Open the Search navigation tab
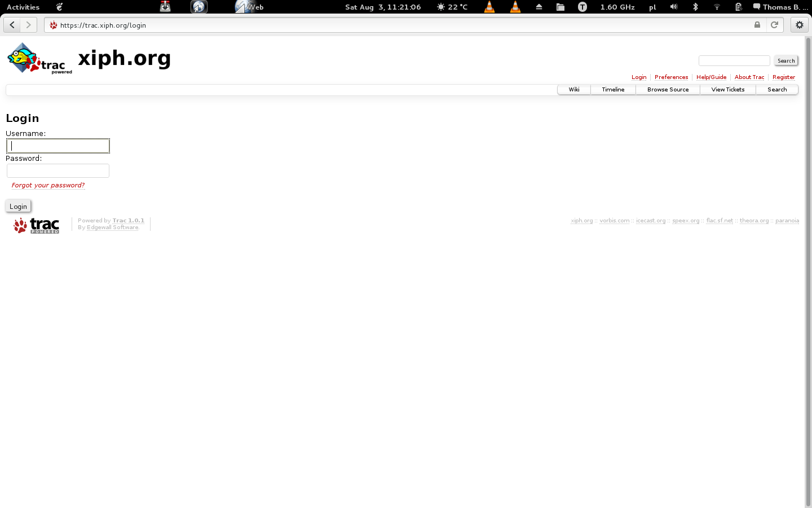The width and height of the screenshot is (812, 508). [777, 90]
